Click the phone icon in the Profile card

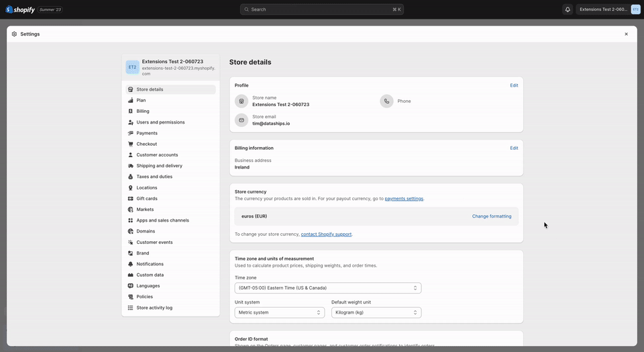pos(386,101)
